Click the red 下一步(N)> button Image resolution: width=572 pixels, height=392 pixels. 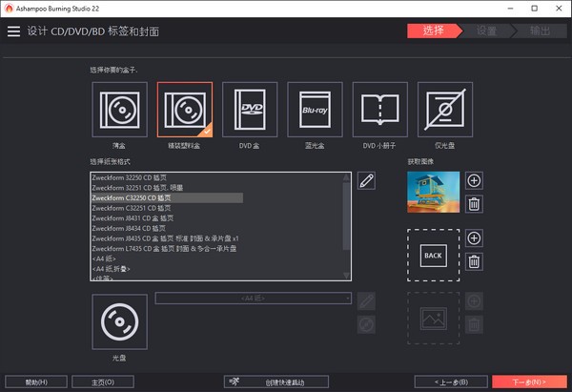click(529, 382)
